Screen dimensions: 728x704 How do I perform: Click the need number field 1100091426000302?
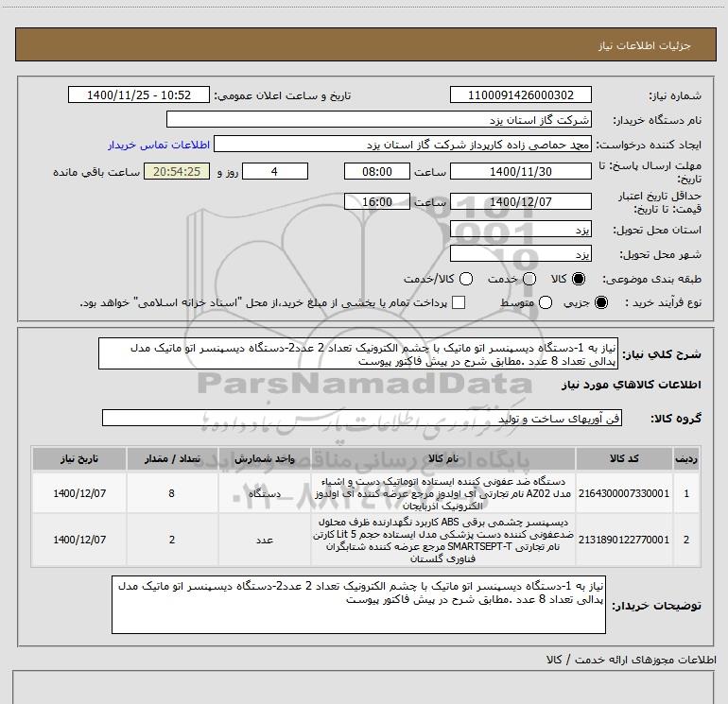coord(520,94)
